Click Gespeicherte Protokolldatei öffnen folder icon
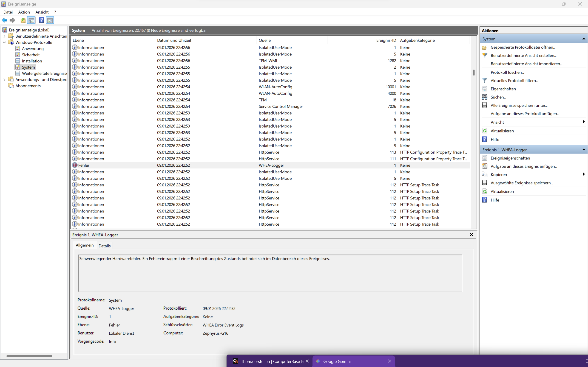588x367 pixels. point(485,47)
